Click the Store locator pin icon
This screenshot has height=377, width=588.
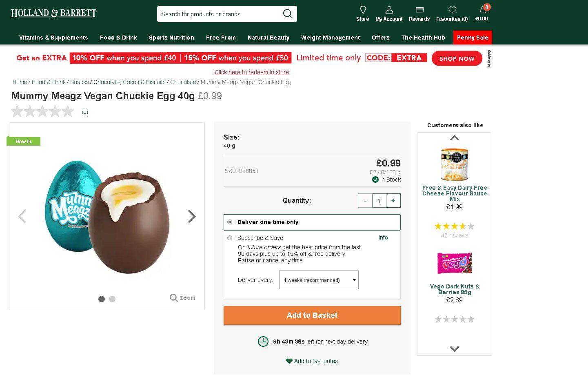pos(362,10)
